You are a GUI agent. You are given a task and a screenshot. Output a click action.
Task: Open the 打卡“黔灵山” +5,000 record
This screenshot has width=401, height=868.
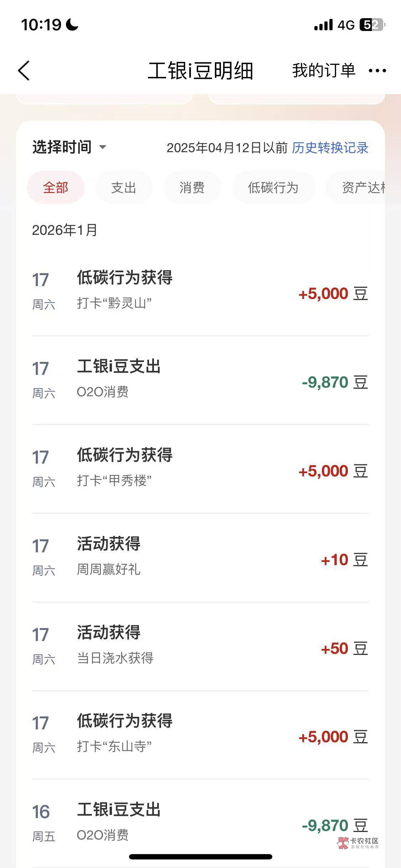pos(200,291)
